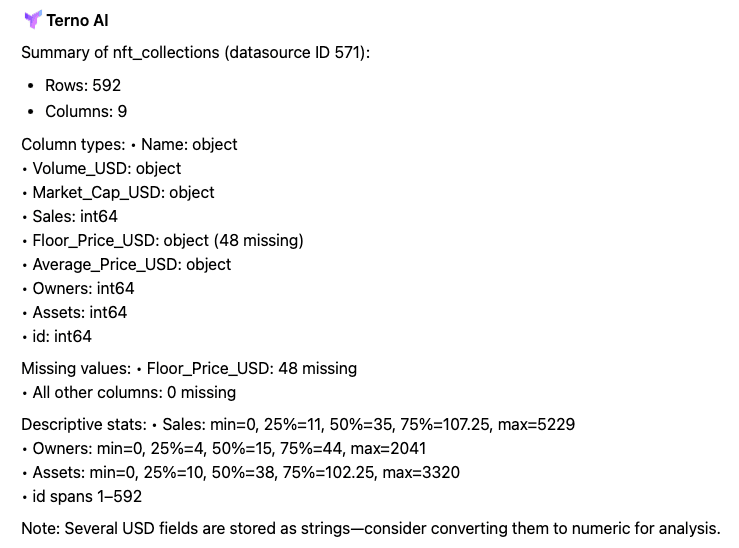Click the Terno AI sender name

pyautogui.click(x=77, y=20)
